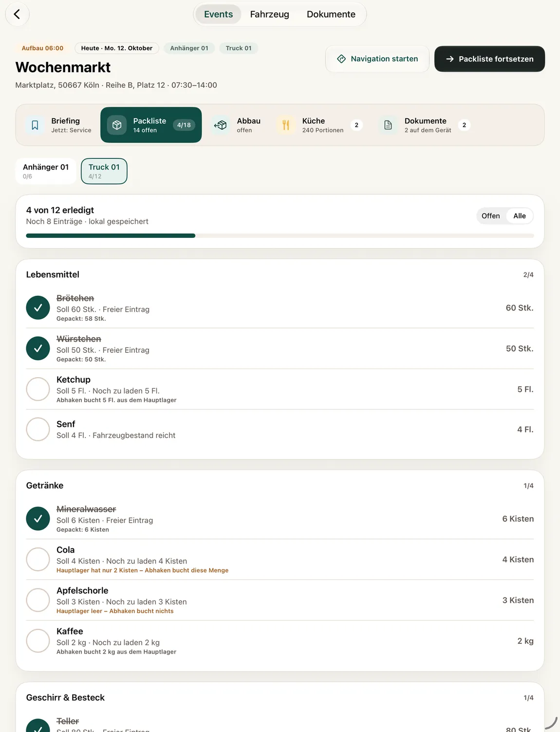
Task: Click the Cola Hauptlager warning text
Action: coord(142,570)
